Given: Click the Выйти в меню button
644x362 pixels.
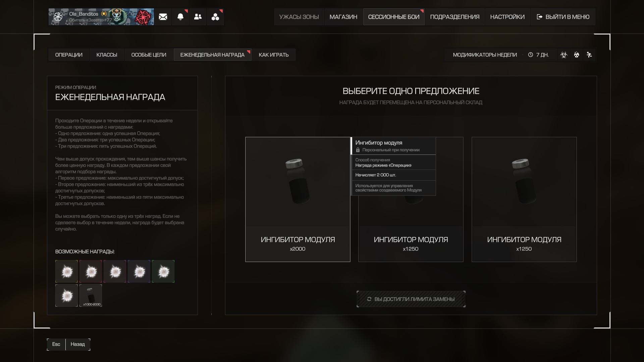Looking at the screenshot, I should coord(563,17).
